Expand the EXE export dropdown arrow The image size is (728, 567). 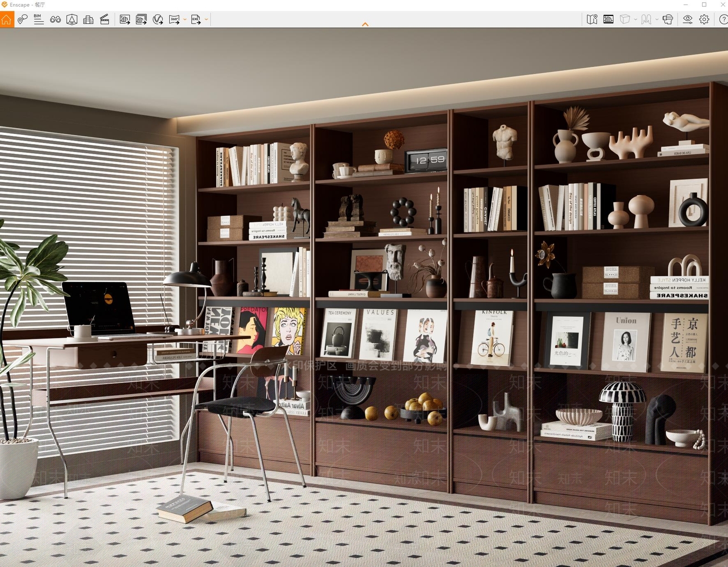[207, 20]
